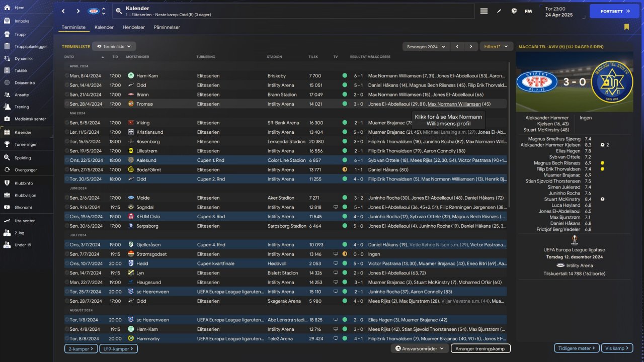Click the bookmark icon below Fortsett
Screen dimensions: 644x362
click(x=626, y=27)
